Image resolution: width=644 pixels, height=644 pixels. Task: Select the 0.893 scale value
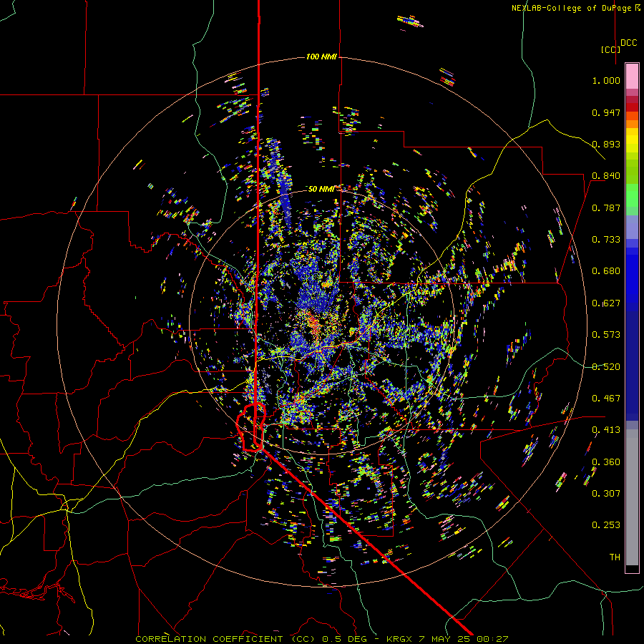(x=606, y=144)
